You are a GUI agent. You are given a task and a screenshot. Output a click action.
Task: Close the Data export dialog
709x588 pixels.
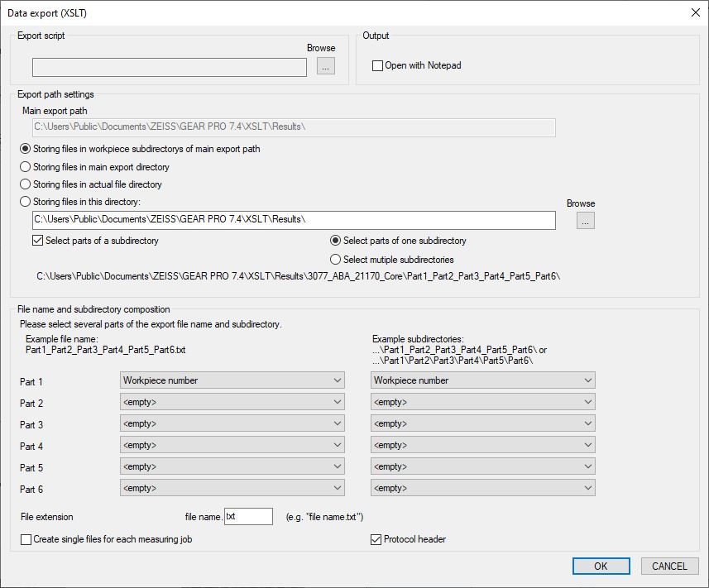tap(695, 12)
